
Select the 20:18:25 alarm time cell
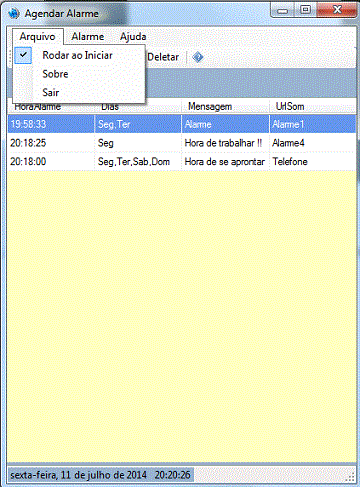[51, 143]
